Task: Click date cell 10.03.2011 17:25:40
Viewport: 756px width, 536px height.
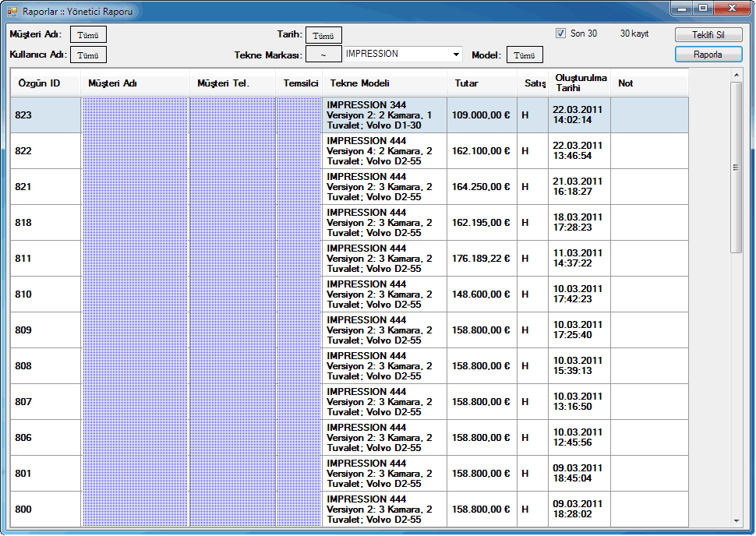Action: tap(579, 330)
